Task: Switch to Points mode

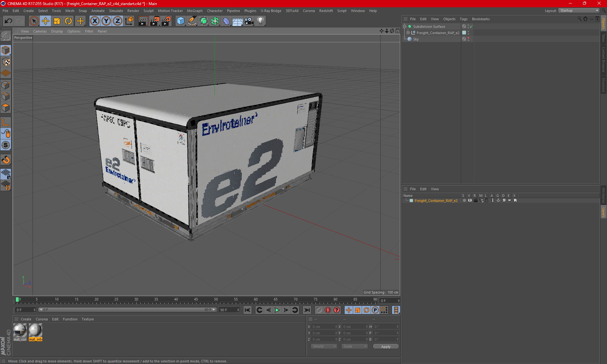Action: click(6, 85)
